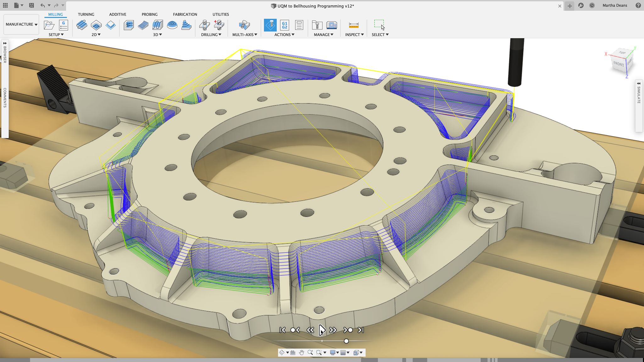
Task: Click the FRONT face of ViewCube
Action: tap(619, 64)
